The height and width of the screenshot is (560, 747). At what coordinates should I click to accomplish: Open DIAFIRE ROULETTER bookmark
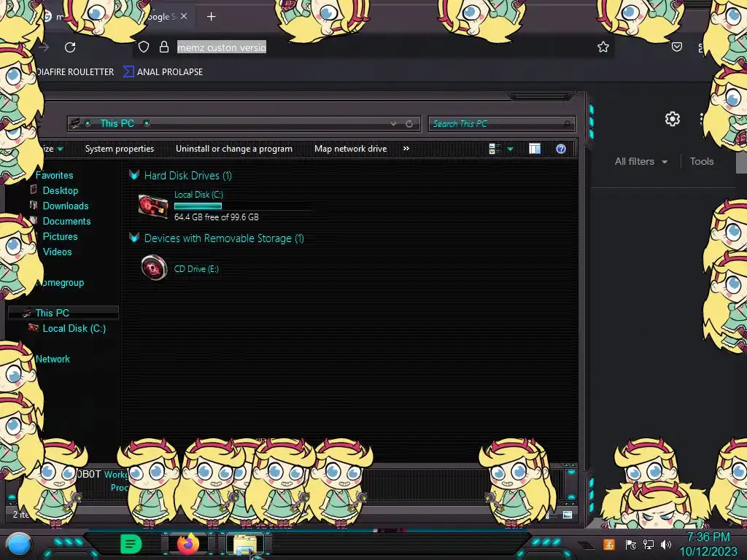click(75, 72)
